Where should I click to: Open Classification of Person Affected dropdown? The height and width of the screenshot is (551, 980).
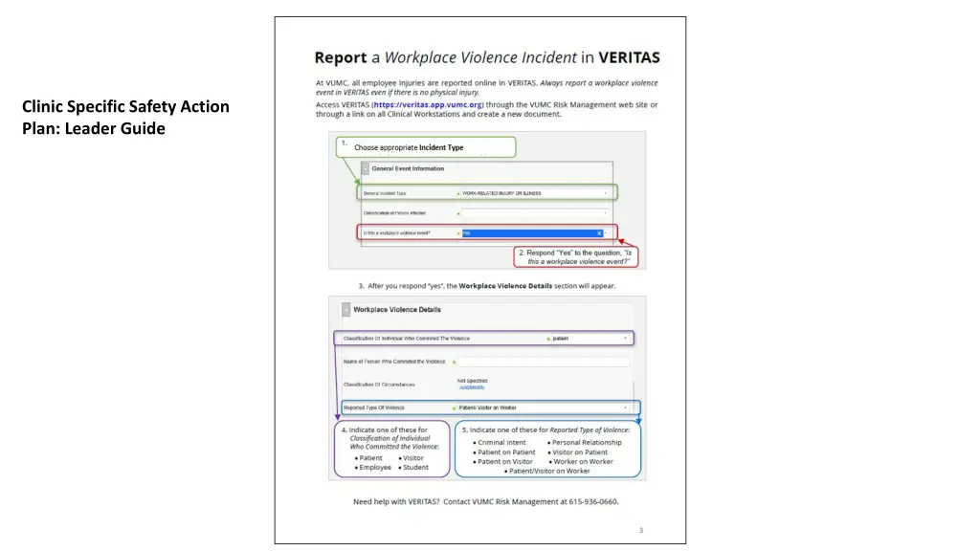605,212
